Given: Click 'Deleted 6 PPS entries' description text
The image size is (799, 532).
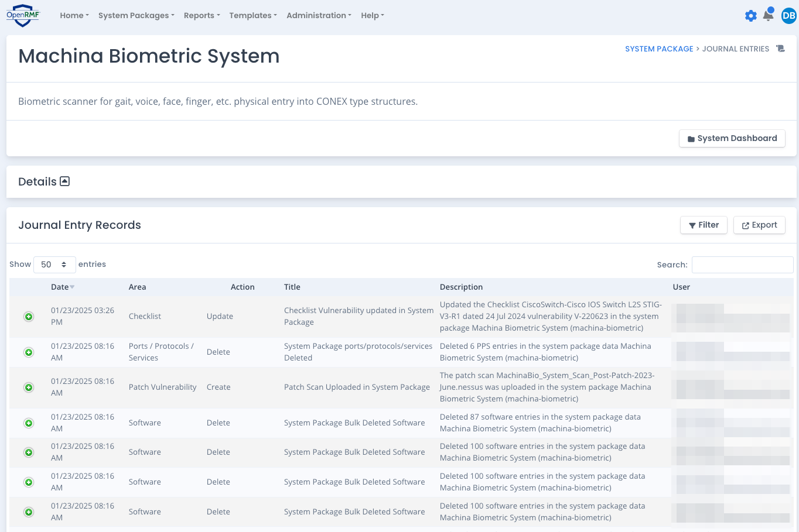Looking at the screenshot, I should (545, 352).
